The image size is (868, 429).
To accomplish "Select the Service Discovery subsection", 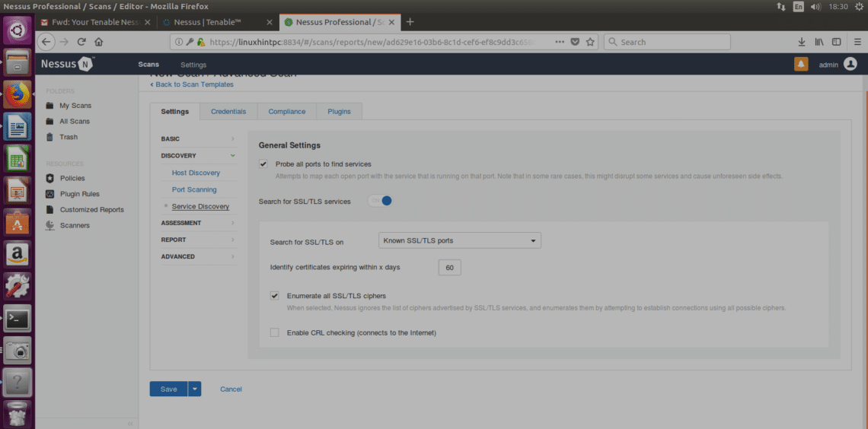I will 200,207.
